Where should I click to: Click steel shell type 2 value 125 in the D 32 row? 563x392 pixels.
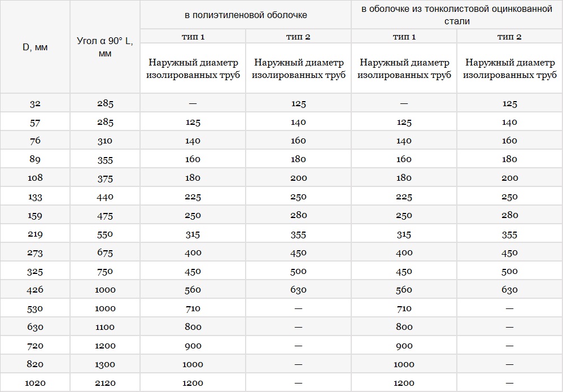tap(509, 103)
